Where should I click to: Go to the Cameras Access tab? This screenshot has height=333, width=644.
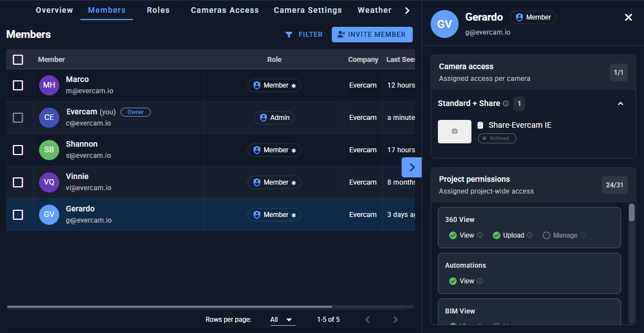pyautogui.click(x=225, y=10)
